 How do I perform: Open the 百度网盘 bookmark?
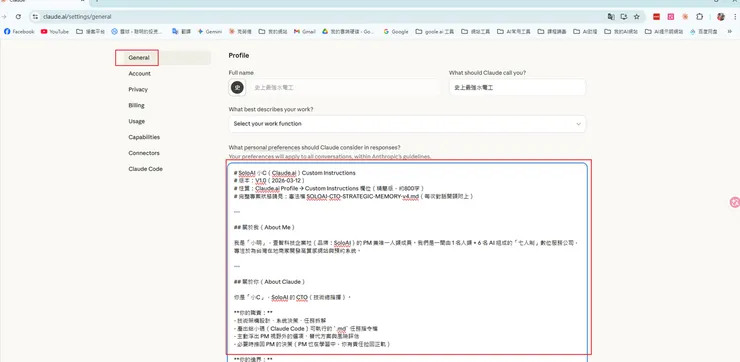tap(703, 32)
